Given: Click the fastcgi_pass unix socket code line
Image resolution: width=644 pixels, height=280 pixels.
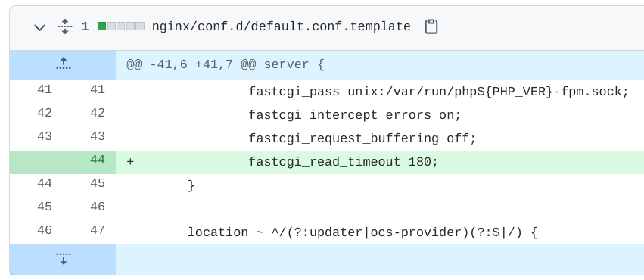Looking at the screenshot, I should (438, 92).
